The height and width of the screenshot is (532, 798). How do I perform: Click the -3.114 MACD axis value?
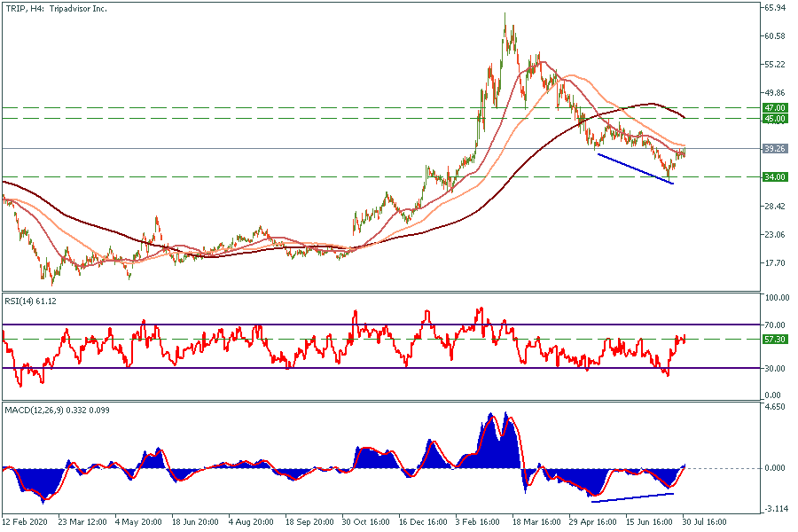(775, 508)
